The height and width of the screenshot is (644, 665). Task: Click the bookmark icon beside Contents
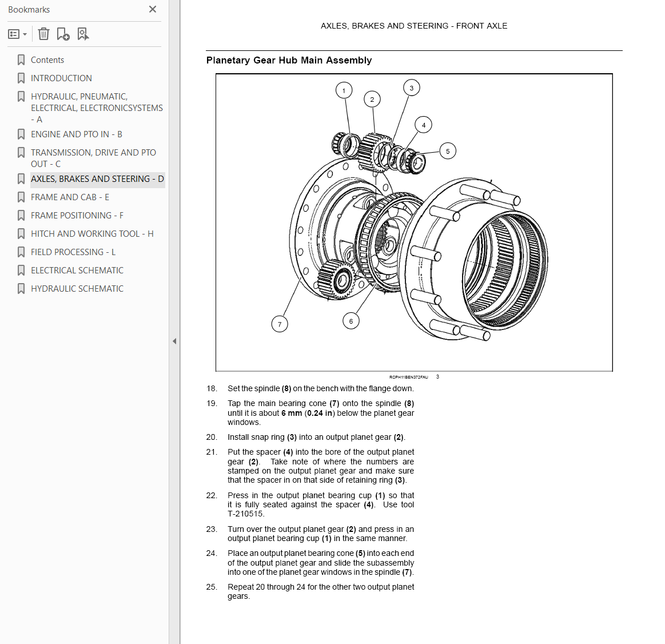(21, 60)
